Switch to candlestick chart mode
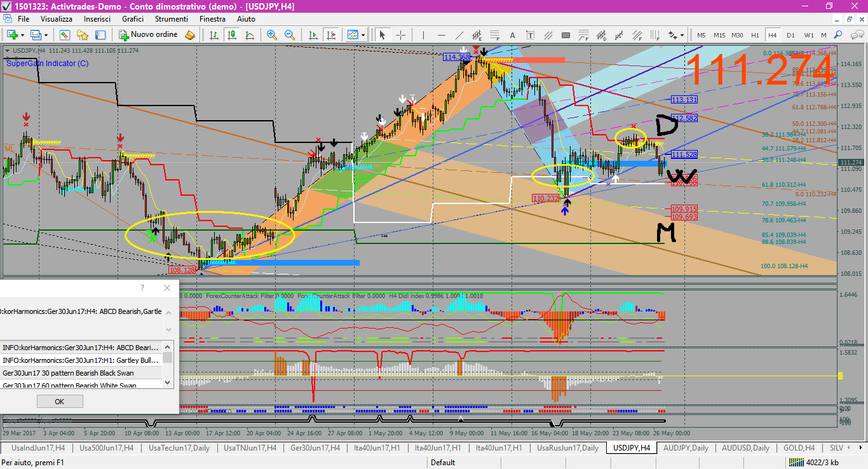Viewport: 868px width, 469px height. click(x=232, y=35)
